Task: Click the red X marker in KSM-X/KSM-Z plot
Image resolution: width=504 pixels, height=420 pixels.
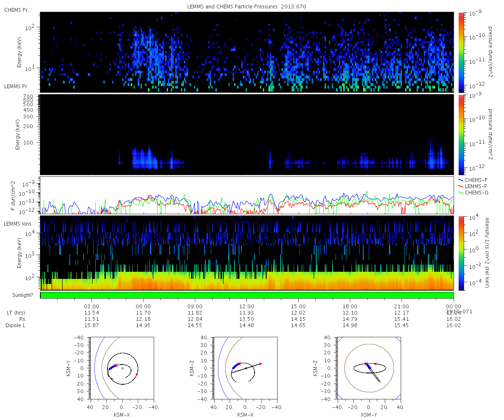Action: 239,364
